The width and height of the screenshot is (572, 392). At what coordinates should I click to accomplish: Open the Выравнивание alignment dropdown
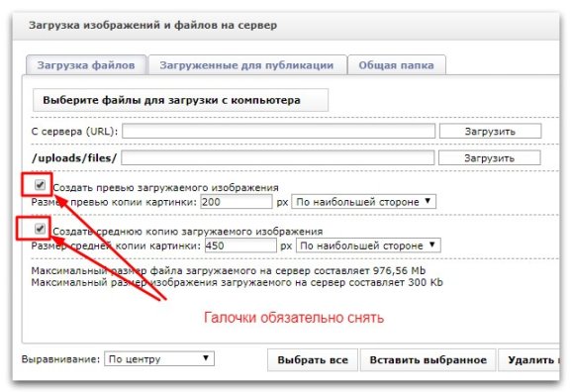(159, 358)
